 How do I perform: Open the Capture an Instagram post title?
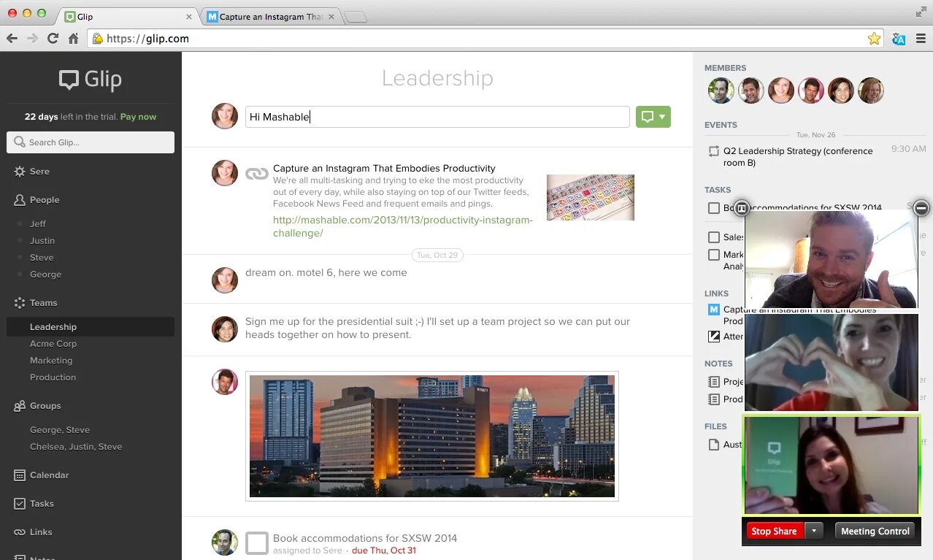[384, 168]
